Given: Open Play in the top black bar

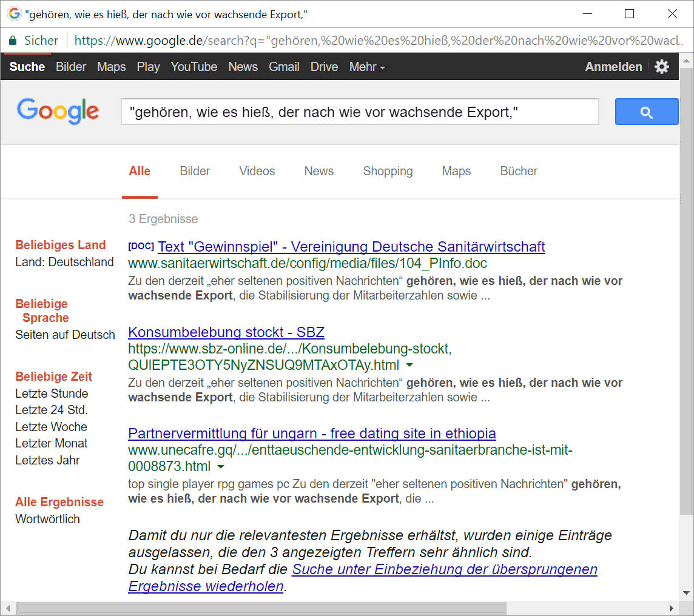Looking at the screenshot, I should [148, 67].
